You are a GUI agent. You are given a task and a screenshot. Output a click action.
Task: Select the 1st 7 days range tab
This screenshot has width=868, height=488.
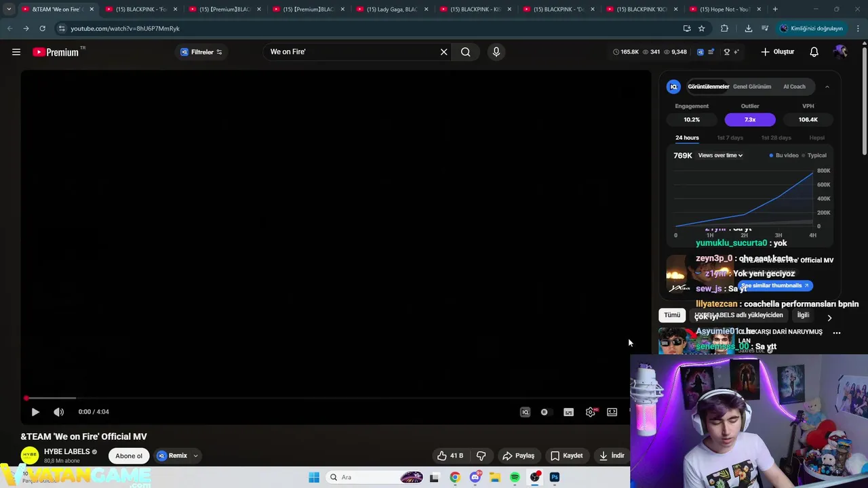coord(730,138)
